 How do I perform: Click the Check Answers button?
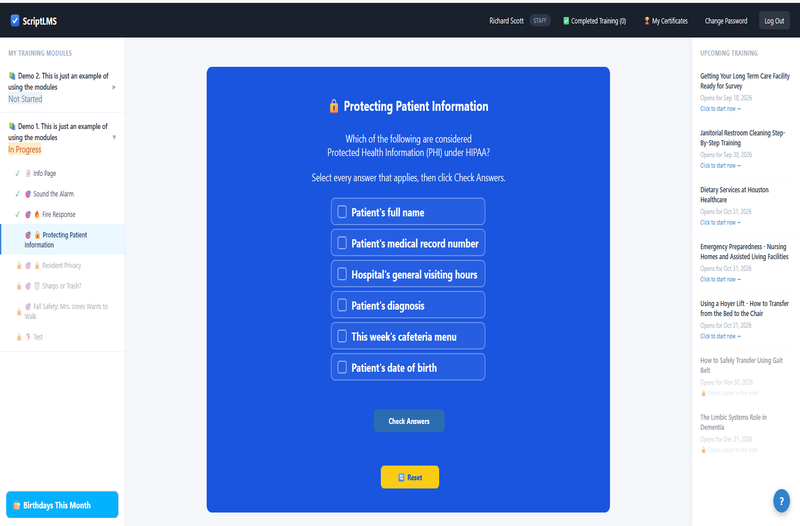click(409, 421)
